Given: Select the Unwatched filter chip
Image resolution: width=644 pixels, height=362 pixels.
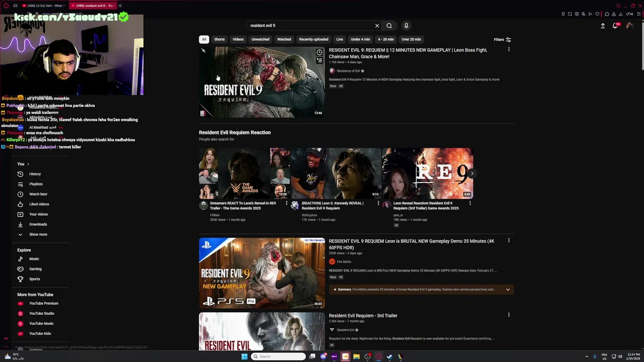Looking at the screenshot, I should (260, 39).
